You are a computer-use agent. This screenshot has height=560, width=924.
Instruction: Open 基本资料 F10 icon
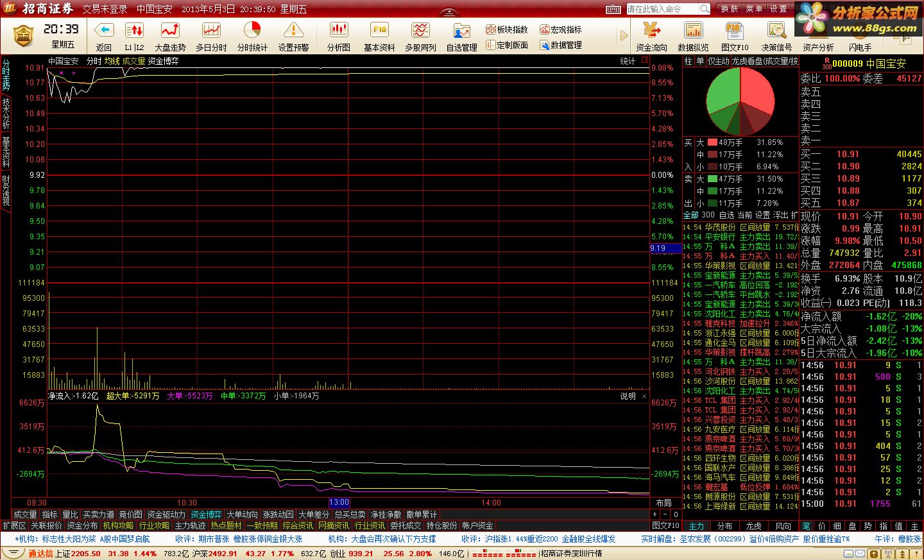[x=379, y=30]
